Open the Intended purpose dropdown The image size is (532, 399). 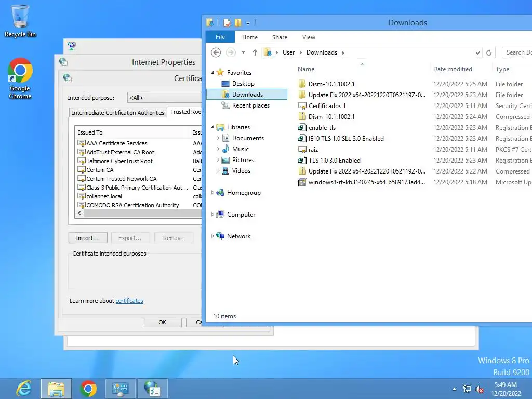(x=165, y=98)
